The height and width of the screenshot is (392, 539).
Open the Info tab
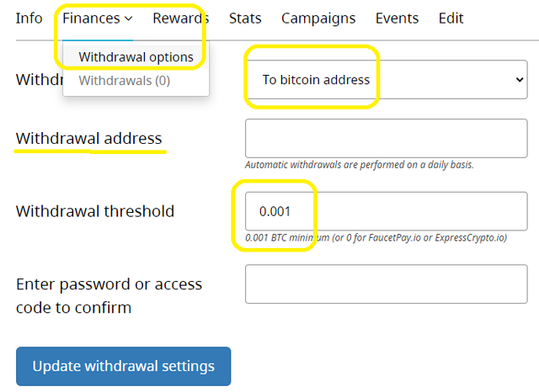[29, 19]
